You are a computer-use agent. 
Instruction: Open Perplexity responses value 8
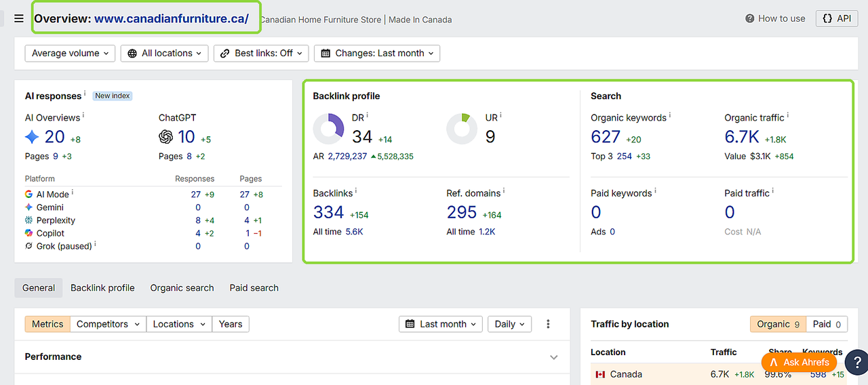tap(198, 220)
